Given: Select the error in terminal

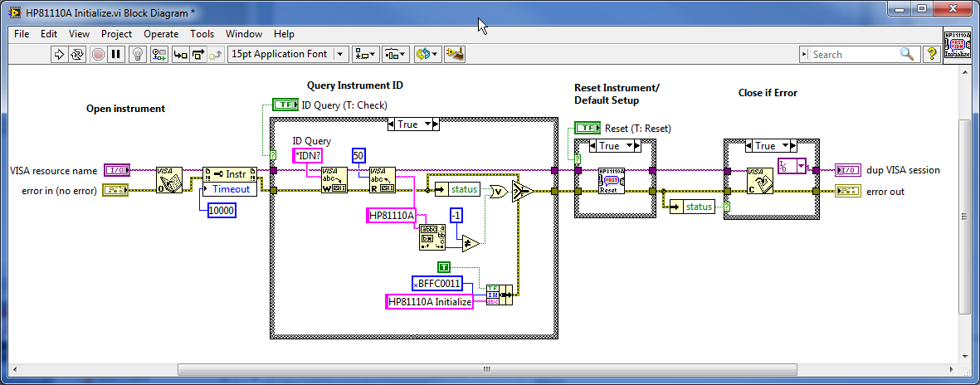Looking at the screenshot, I should click(115, 190).
